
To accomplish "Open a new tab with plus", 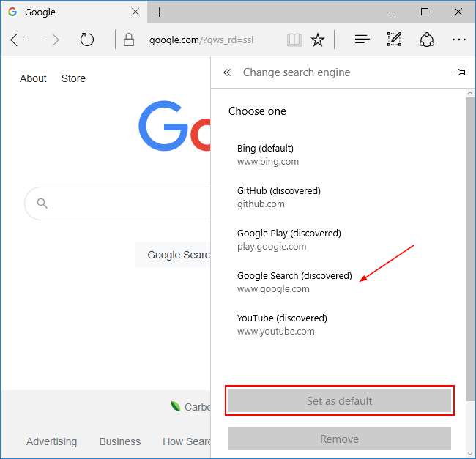I will [159, 12].
